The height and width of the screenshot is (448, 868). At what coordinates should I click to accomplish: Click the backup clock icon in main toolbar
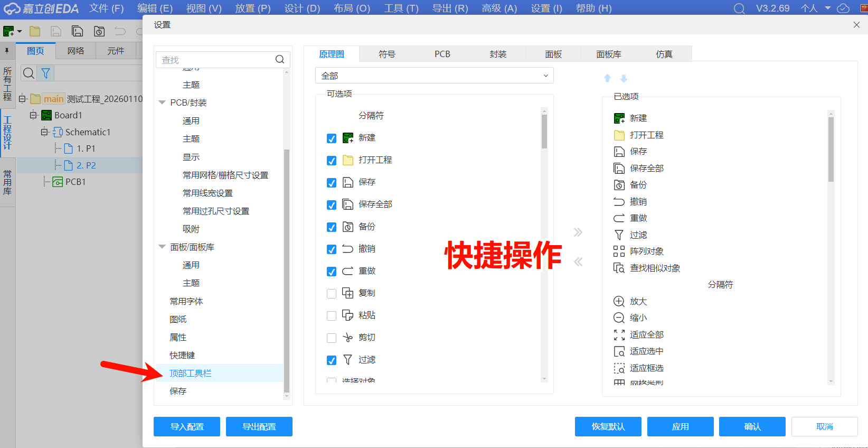click(99, 31)
